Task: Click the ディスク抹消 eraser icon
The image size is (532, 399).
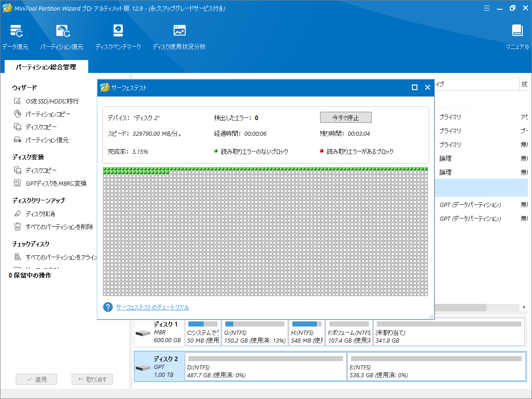Action: 17,213
